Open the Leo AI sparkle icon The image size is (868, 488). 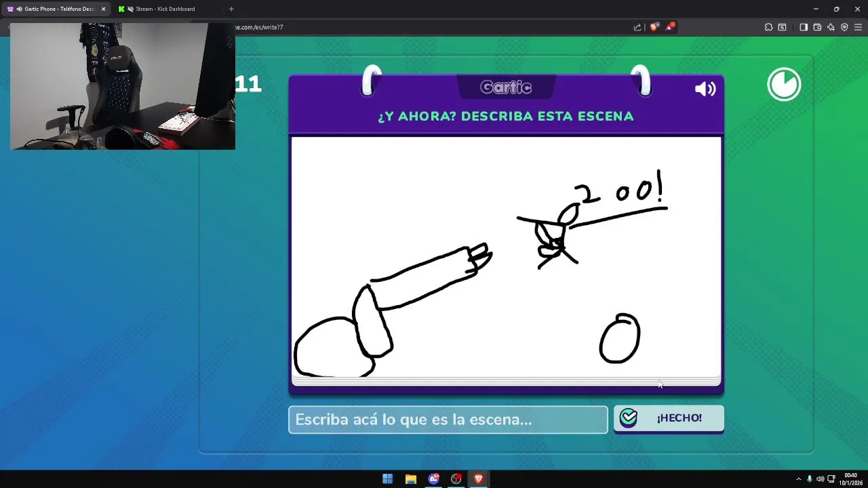coord(831,27)
